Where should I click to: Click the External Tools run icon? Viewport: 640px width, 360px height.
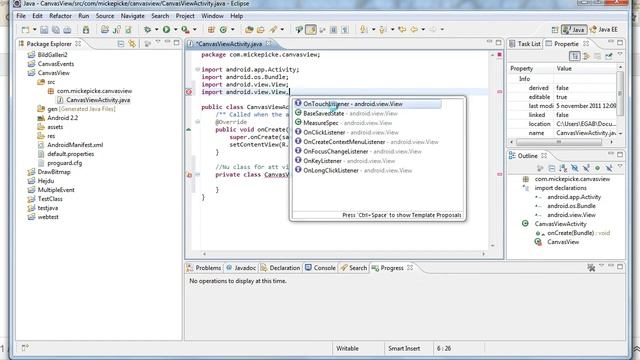(x=185, y=29)
